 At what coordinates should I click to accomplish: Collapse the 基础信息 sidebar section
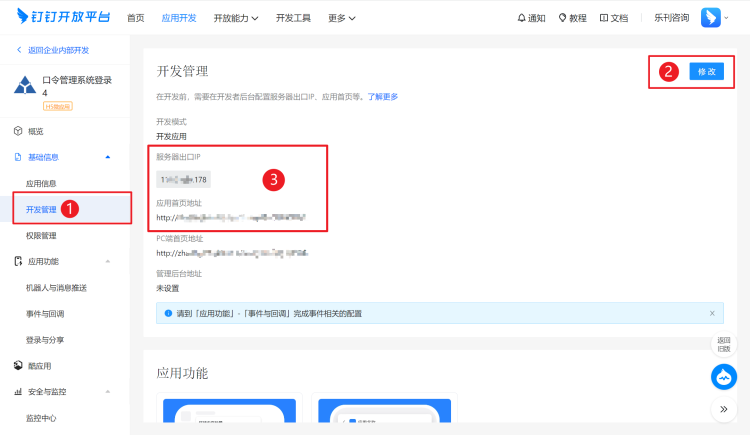click(x=108, y=157)
